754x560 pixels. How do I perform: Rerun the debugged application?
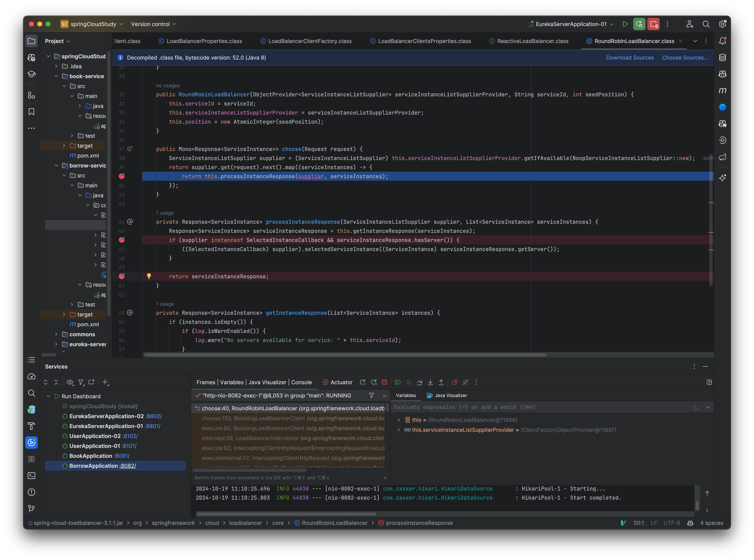(363, 382)
